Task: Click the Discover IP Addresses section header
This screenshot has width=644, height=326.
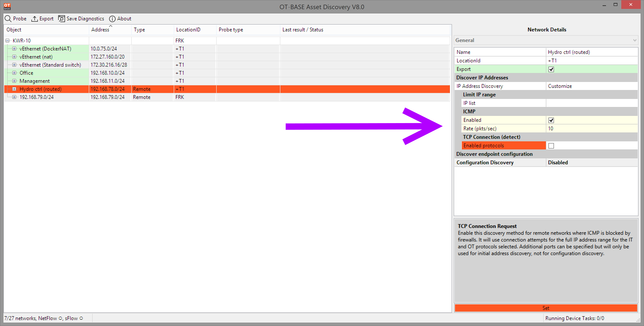Action: click(x=546, y=78)
